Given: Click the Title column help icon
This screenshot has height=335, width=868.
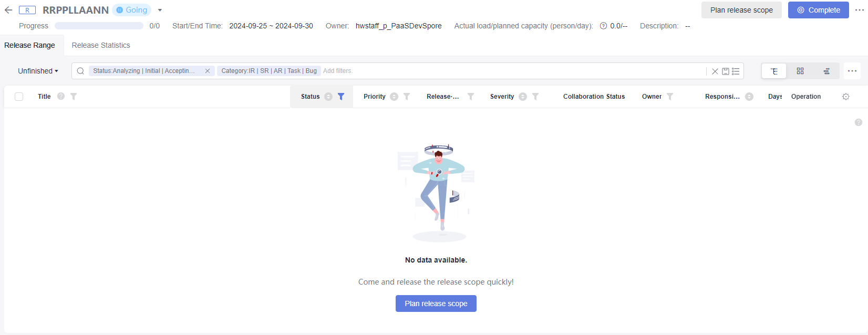Looking at the screenshot, I should click(x=61, y=96).
